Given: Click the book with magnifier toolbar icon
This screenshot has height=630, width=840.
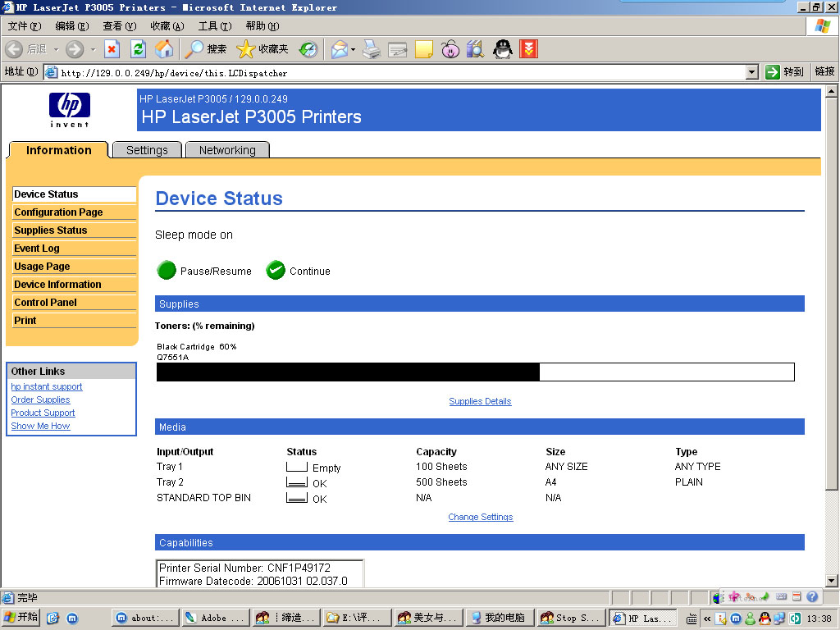Looking at the screenshot, I should tap(475, 49).
